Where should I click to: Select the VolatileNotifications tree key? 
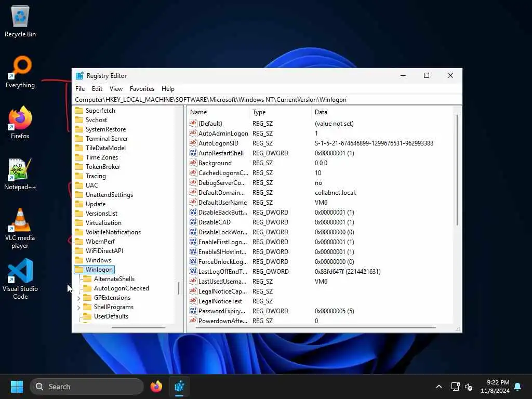pyautogui.click(x=113, y=232)
